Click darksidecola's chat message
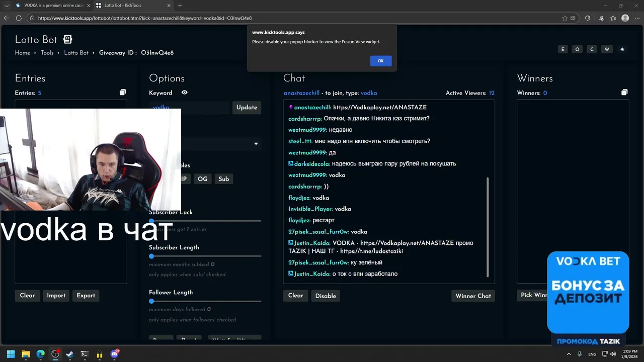 click(393, 164)
